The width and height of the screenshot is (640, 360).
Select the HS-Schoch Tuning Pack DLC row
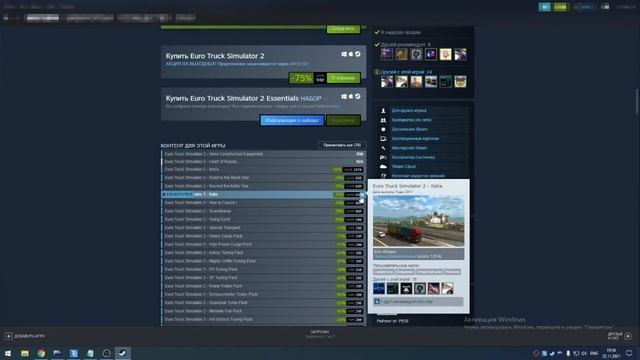[x=264, y=320]
